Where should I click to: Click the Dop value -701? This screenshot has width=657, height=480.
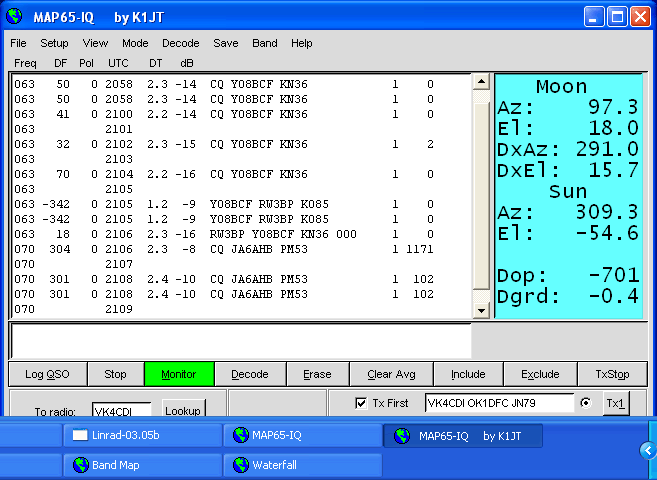tap(614, 275)
